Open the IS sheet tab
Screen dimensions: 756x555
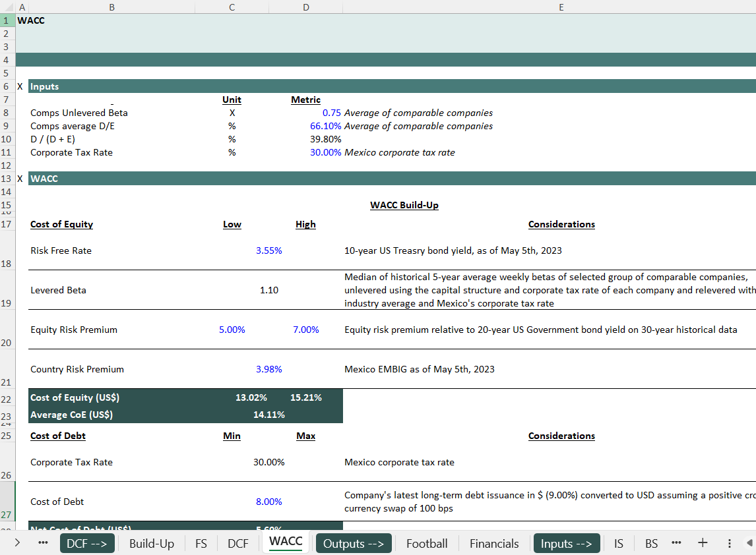tap(619, 543)
